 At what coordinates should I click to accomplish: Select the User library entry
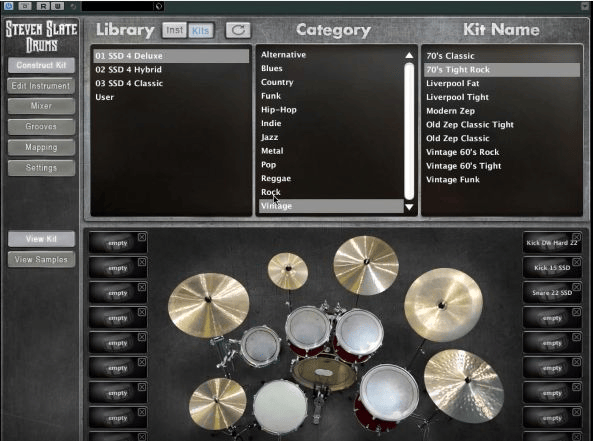(171, 97)
